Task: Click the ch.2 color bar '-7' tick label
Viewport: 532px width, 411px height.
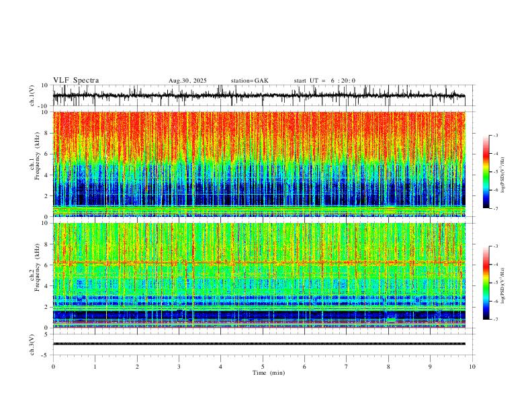Action: point(496,320)
